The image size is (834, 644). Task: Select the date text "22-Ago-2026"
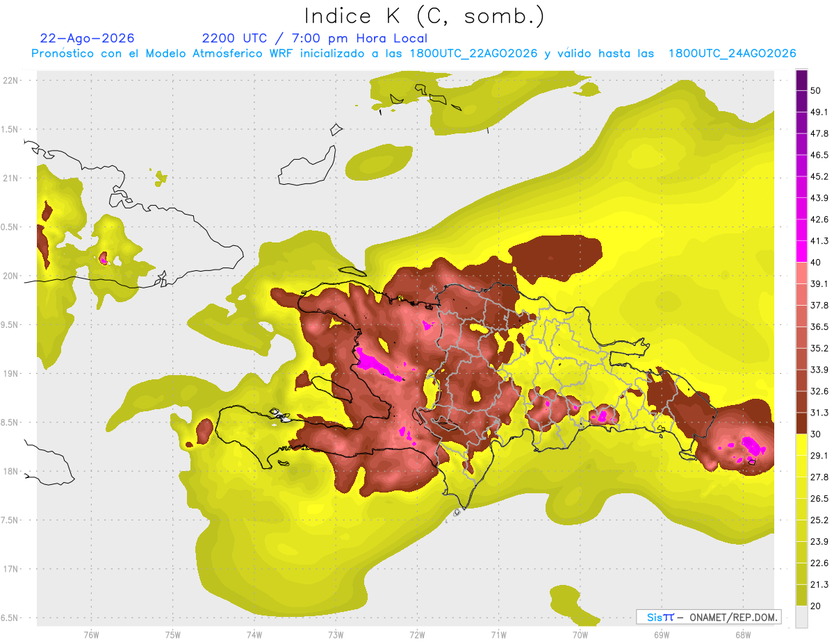point(88,38)
